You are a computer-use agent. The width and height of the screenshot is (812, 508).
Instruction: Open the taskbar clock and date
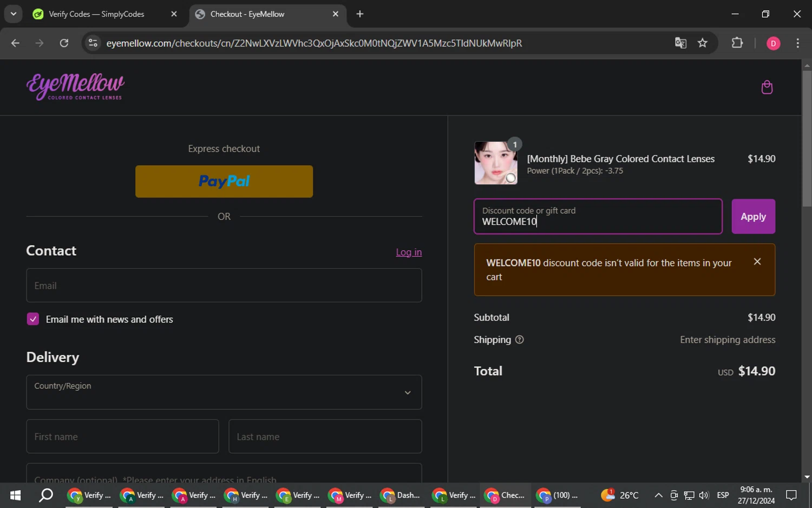(x=756, y=495)
